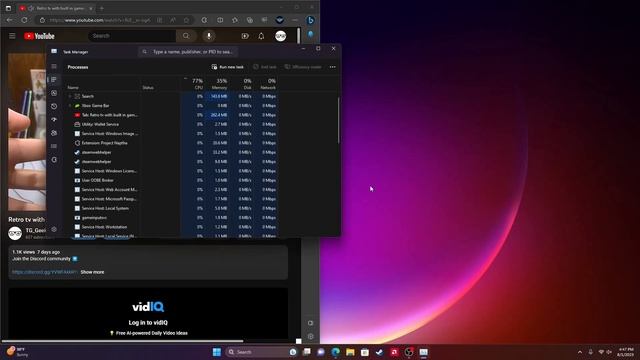Open YouTube Create video menu

coord(245,36)
